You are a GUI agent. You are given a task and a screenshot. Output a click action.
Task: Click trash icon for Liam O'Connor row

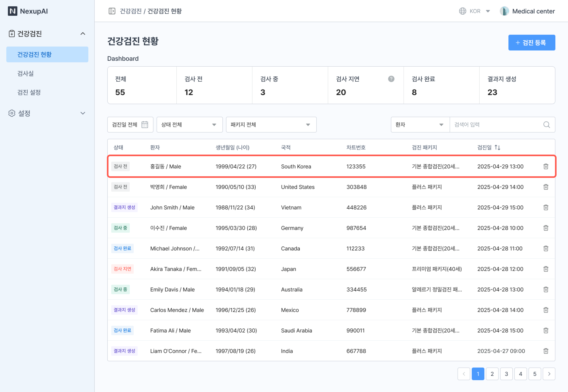click(546, 351)
